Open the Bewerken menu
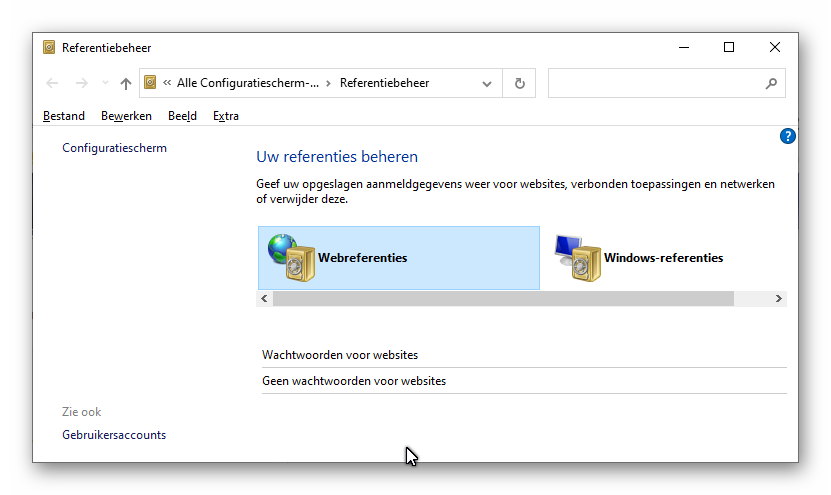 [126, 116]
